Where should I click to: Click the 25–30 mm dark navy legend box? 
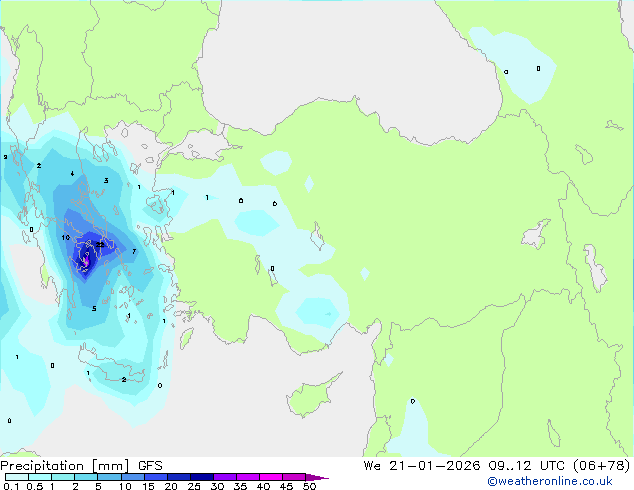(201, 477)
